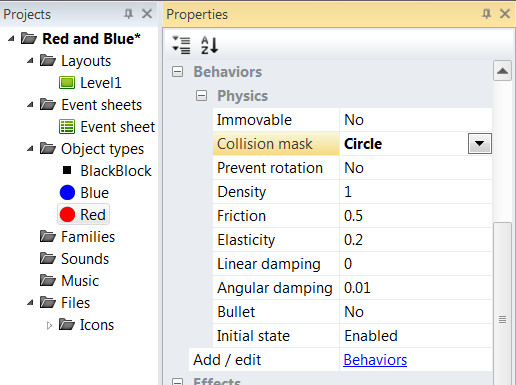Click the Categorized view icon in Properties
The image size is (516, 385).
coord(181,45)
